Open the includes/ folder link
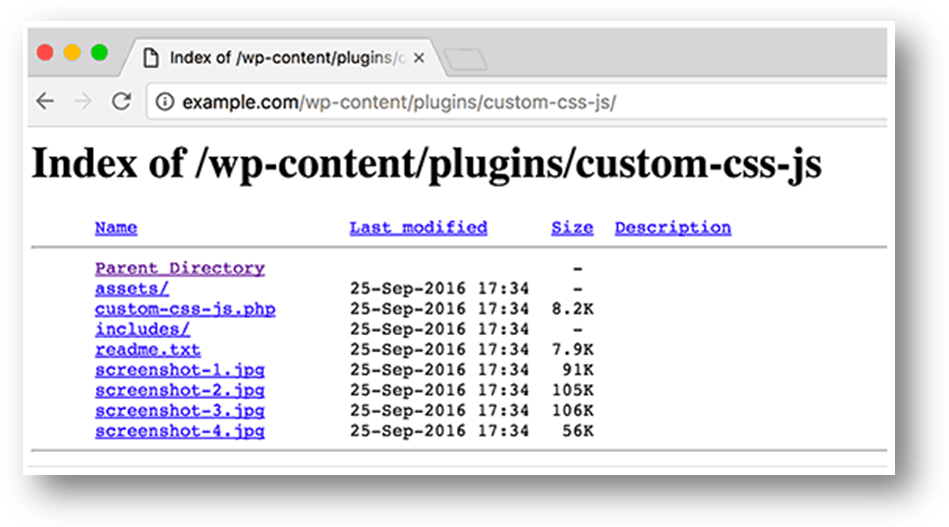The image size is (949, 527). (142, 329)
